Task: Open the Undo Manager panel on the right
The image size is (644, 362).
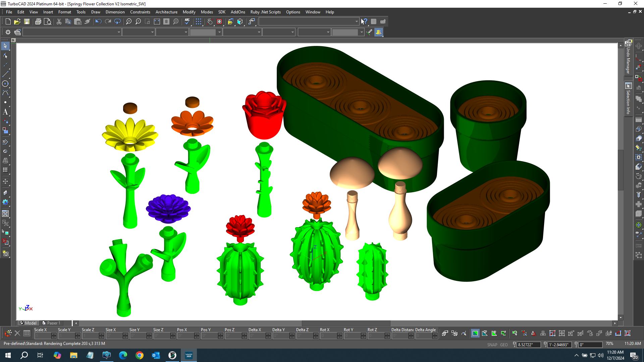Action: 628,60
